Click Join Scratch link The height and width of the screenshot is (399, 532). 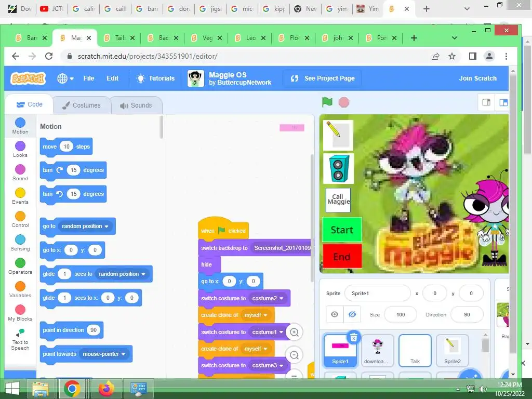(x=478, y=78)
